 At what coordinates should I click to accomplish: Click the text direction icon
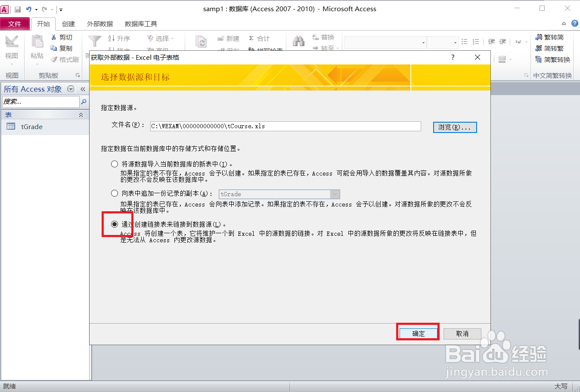pyautogui.click(x=518, y=42)
